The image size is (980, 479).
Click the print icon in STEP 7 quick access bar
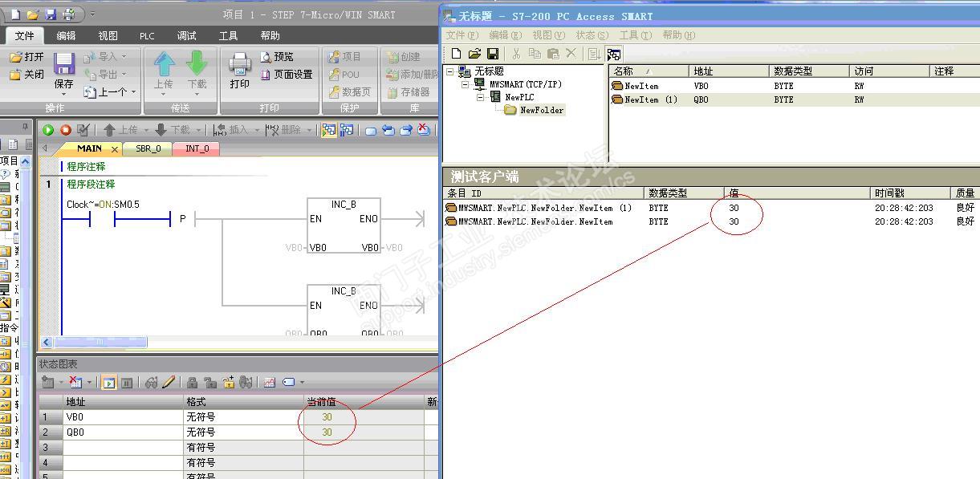68,14
